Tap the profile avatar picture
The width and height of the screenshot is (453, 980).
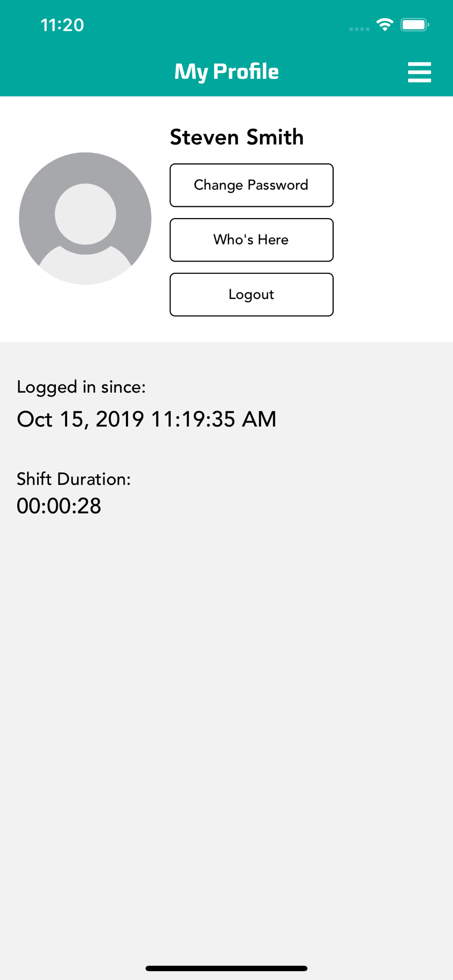[85, 218]
